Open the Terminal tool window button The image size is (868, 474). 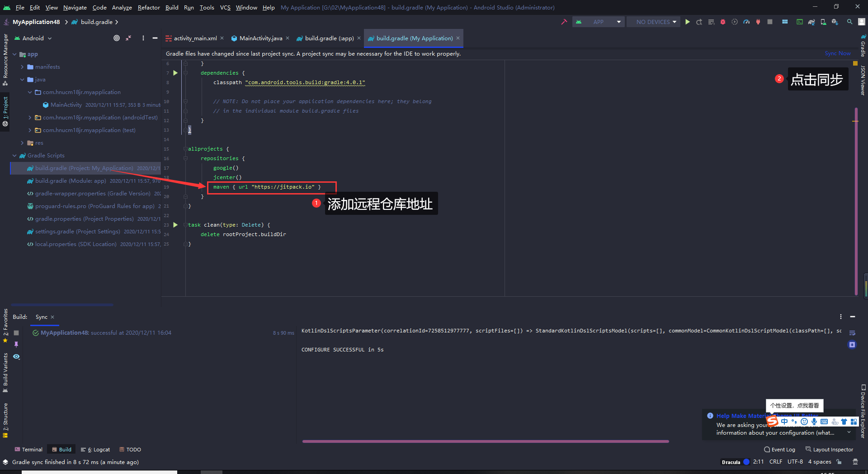point(28,450)
